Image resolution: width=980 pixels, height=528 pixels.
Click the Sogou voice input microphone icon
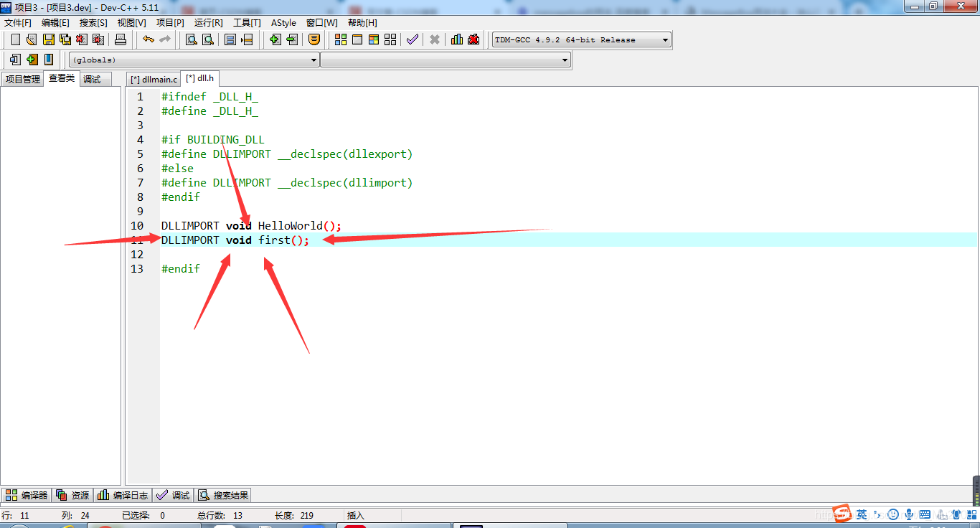pos(909,514)
